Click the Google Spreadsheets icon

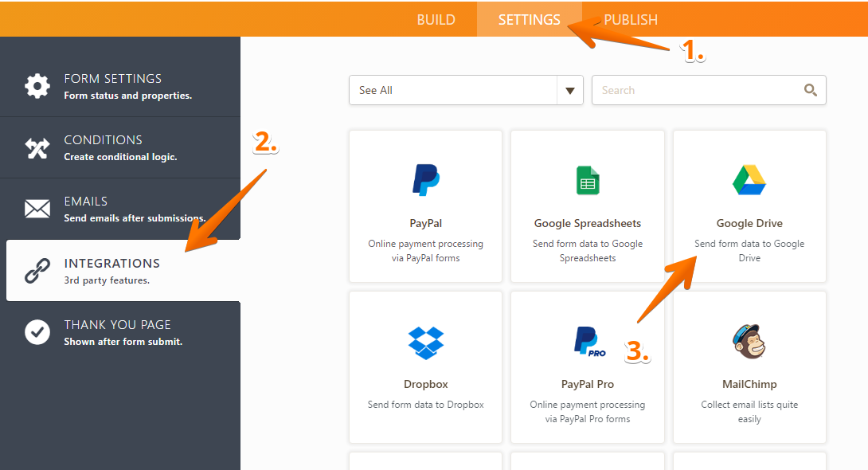click(588, 181)
